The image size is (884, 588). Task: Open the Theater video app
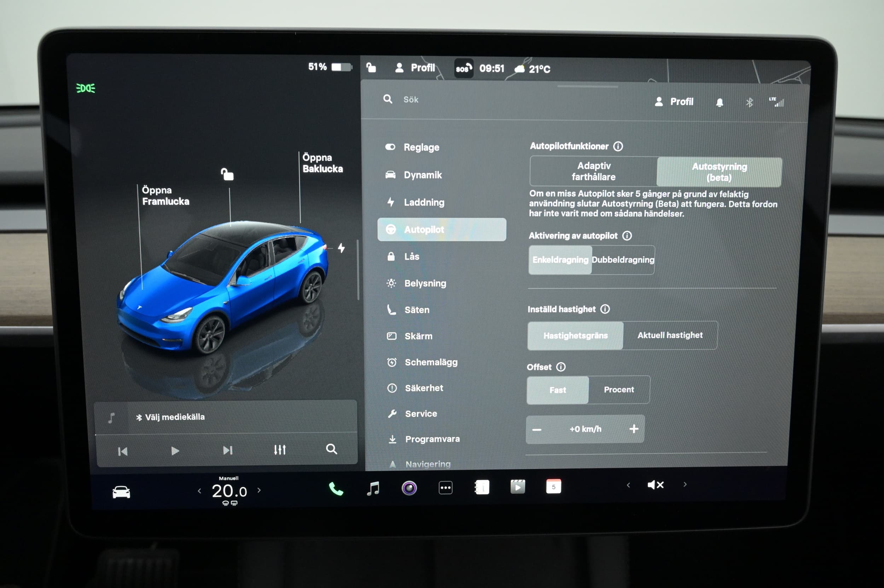point(518,487)
